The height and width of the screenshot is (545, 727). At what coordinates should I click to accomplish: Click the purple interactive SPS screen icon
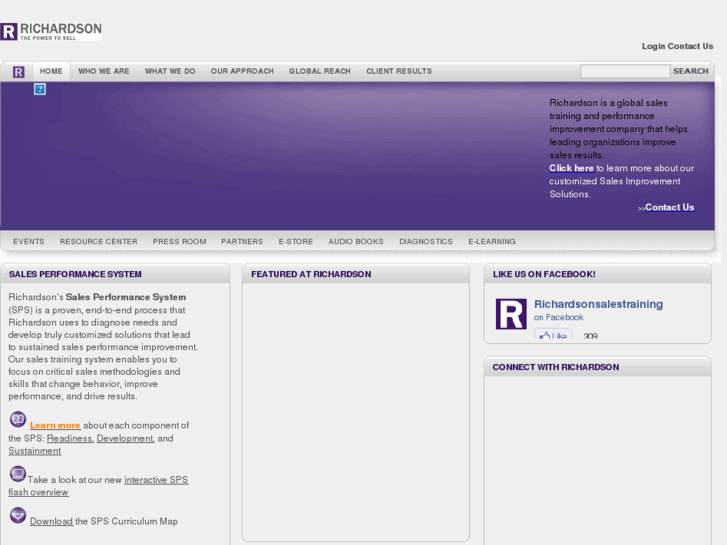[x=18, y=474]
